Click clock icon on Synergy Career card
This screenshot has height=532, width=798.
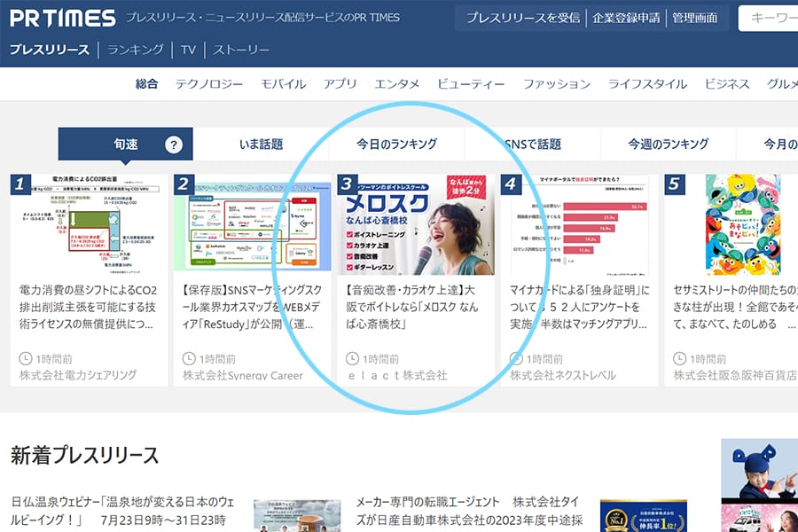[189, 358]
